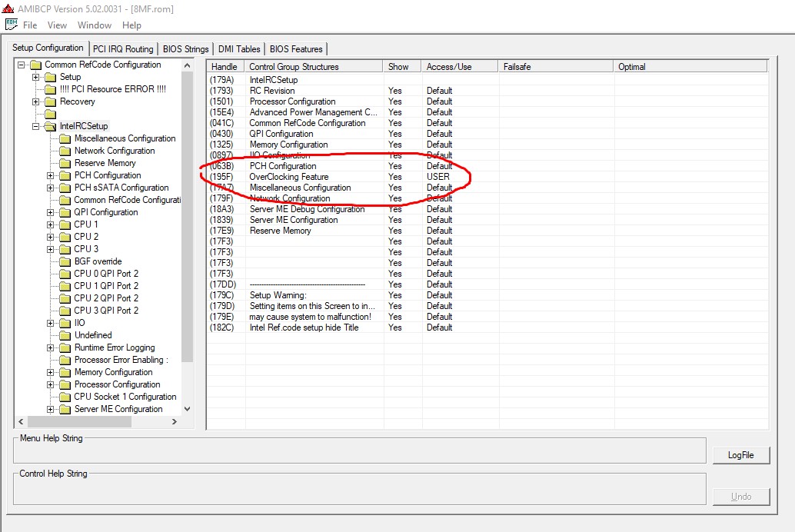Image resolution: width=795 pixels, height=532 pixels.
Task: Expand the Server ME Configuration tree node
Action: (50, 409)
